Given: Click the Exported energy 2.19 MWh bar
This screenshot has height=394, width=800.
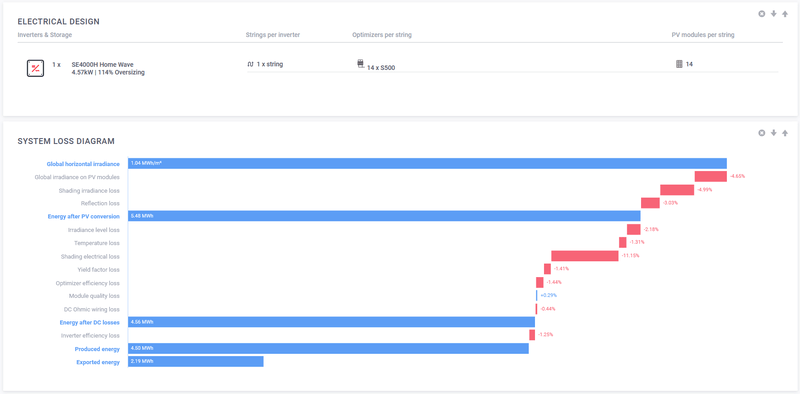Looking at the screenshot, I should [196, 361].
